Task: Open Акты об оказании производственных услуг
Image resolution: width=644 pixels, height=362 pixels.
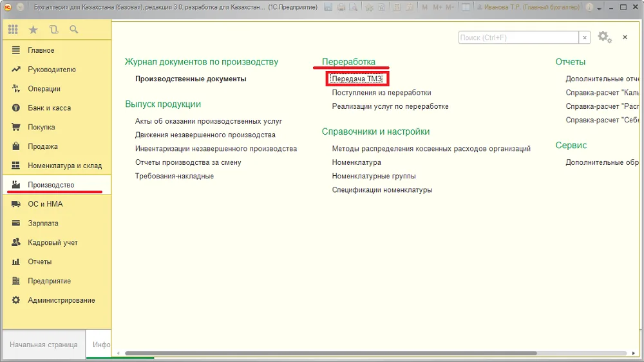Action: coord(209,121)
